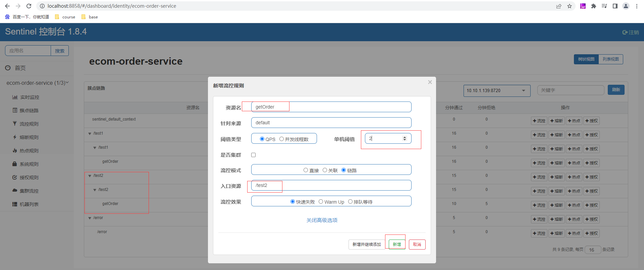Open the browser profile avatar
The height and width of the screenshot is (270, 644).
[626, 6]
